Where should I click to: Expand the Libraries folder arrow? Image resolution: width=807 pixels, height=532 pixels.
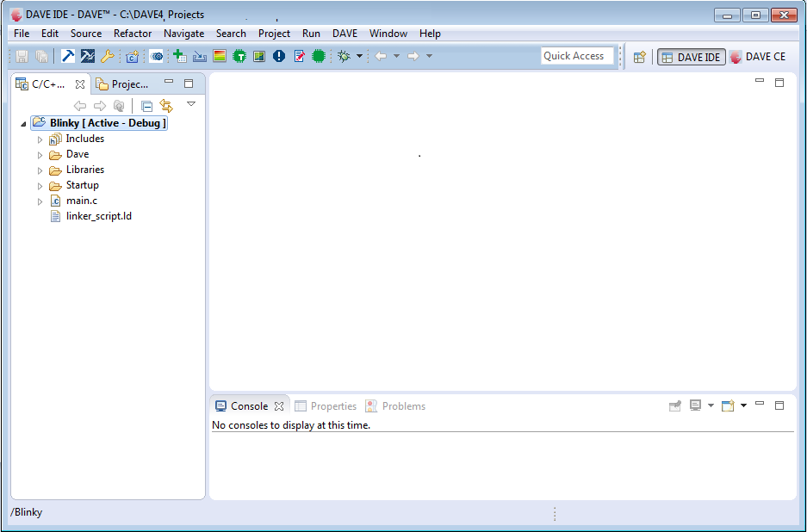(40, 170)
